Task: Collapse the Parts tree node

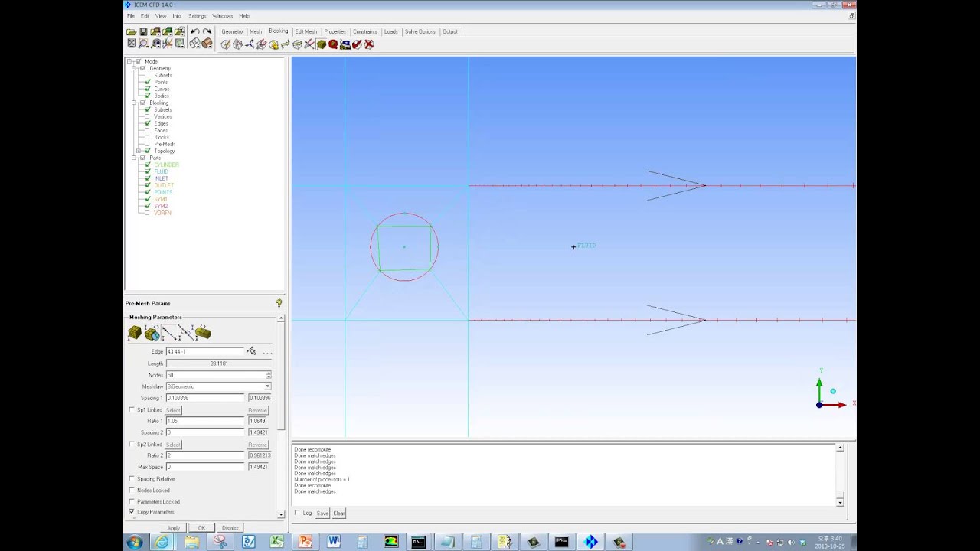Action: (x=133, y=158)
